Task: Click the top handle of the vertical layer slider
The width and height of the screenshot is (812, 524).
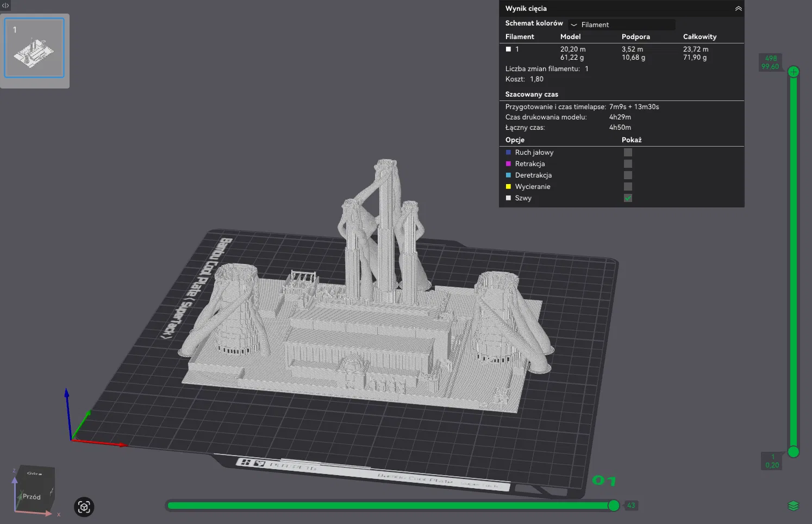Action: pyautogui.click(x=794, y=72)
